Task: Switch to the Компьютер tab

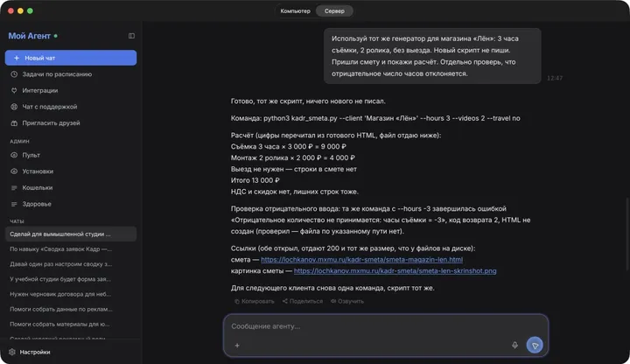Action: pos(296,10)
